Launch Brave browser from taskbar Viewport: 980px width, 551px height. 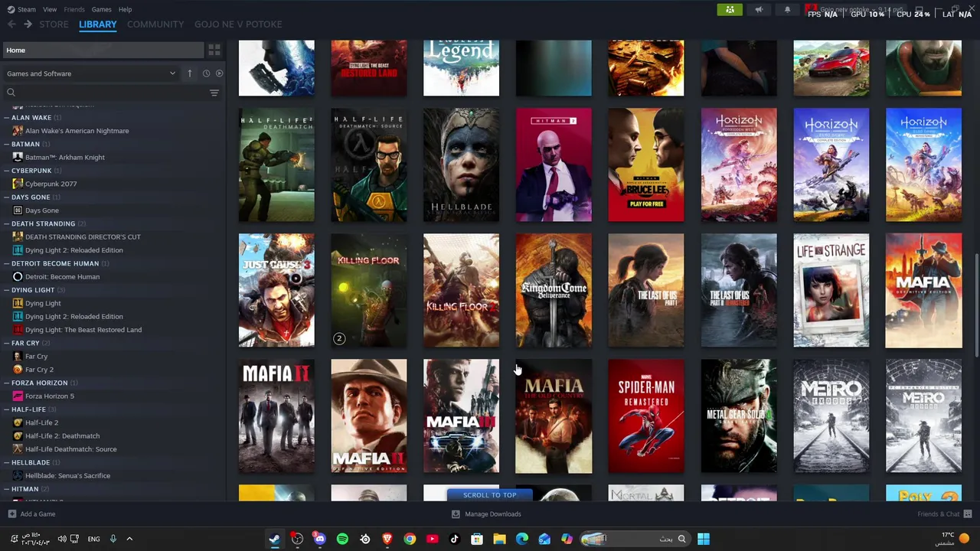[387, 539]
